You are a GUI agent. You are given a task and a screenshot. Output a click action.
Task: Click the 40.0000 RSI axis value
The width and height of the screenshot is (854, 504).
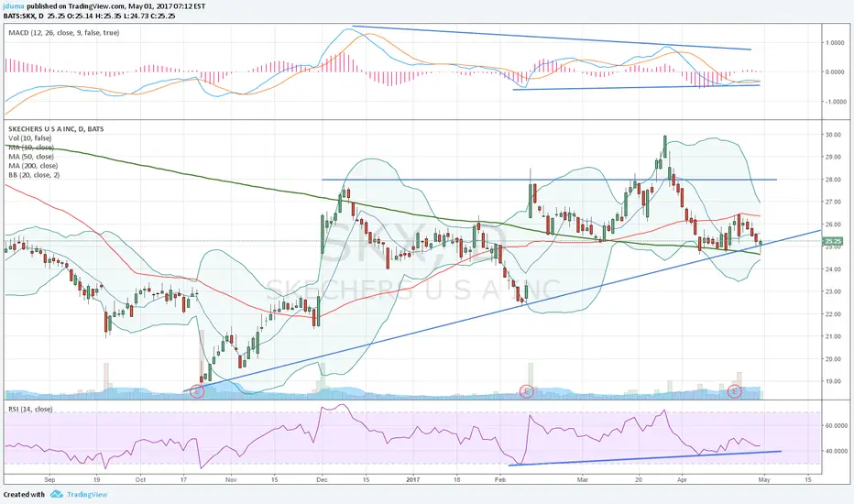(x=836, y=451)
